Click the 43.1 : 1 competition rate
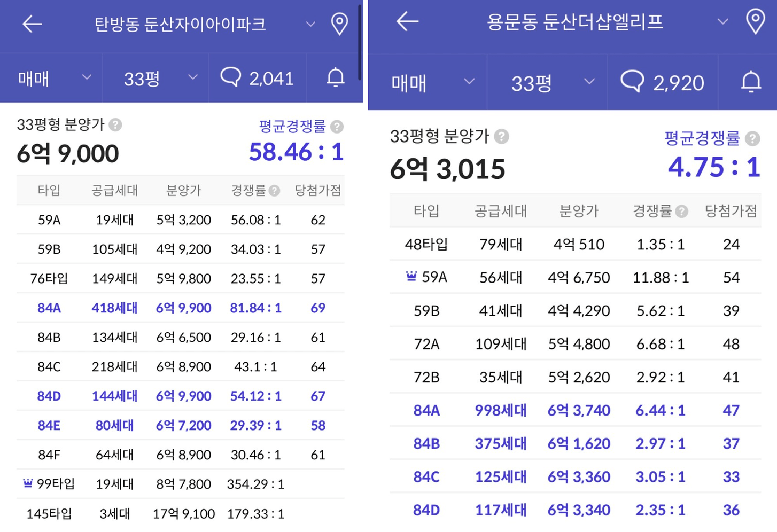The width and height of the screenshot is (777, 532). (255, 366)
